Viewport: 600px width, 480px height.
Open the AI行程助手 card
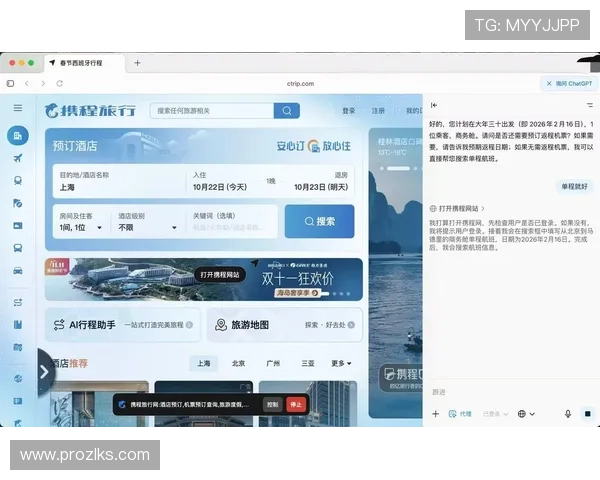point(122,325)
